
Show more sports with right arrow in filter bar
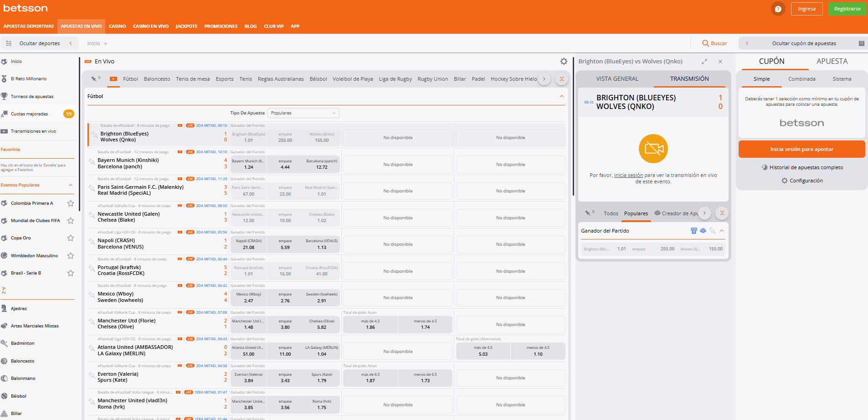(544, 79)
